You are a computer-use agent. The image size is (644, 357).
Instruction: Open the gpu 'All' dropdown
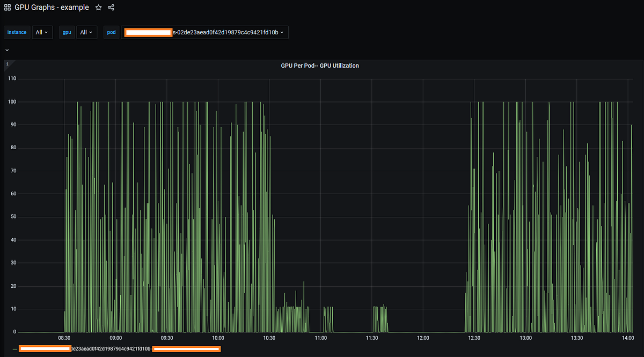click(x=86, y=32)
